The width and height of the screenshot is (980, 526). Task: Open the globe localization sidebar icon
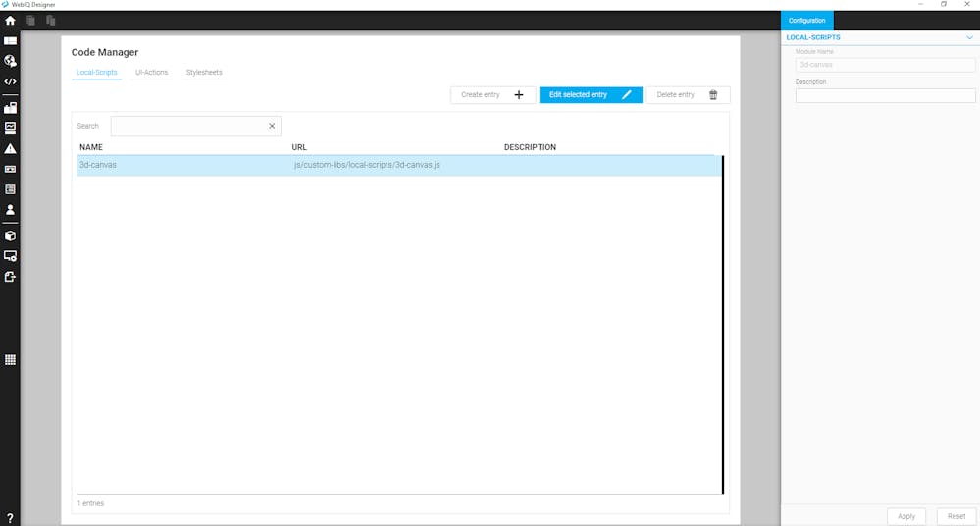pyautogui.click(x=10, y=61)
